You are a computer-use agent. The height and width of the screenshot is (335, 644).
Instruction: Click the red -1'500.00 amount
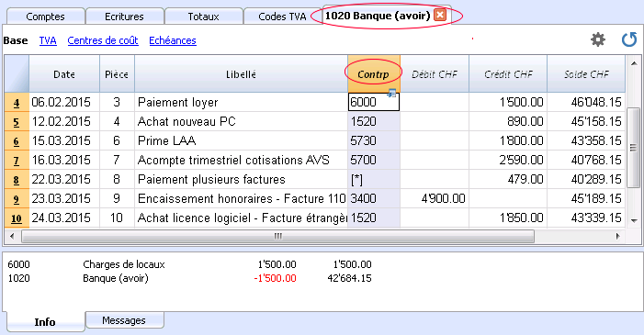click(275, 278)
